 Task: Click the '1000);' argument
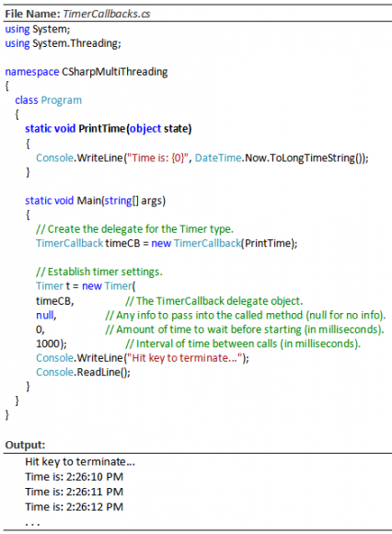52,343
